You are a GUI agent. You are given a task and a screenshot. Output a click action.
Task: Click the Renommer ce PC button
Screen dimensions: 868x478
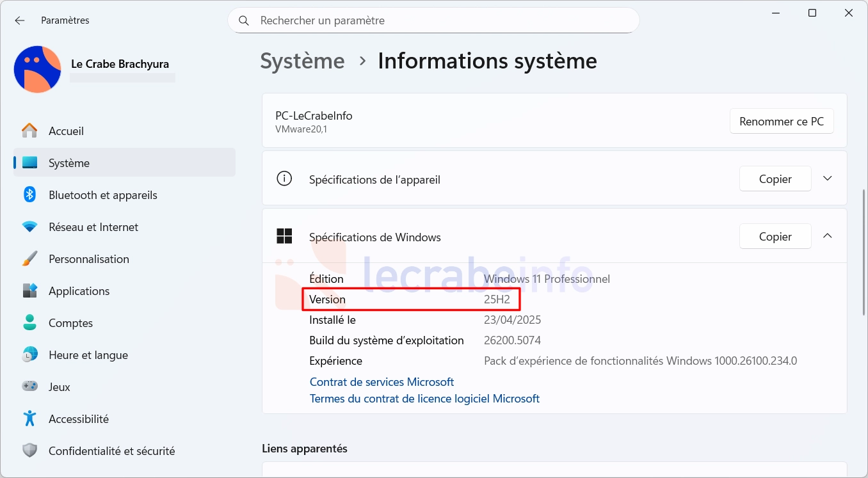(x=782, y=121)
